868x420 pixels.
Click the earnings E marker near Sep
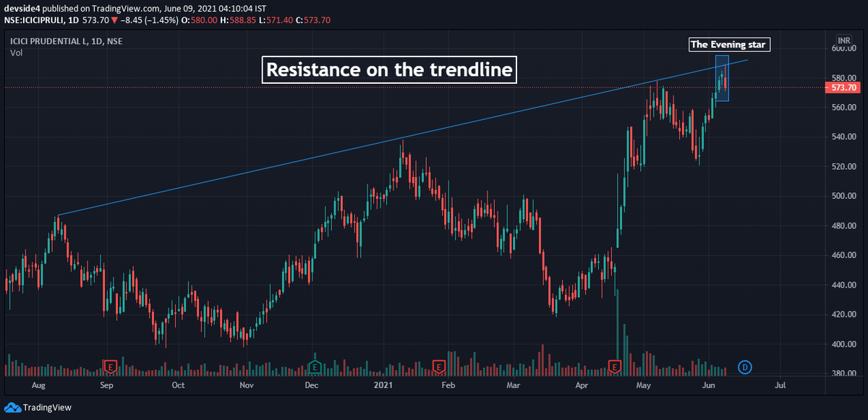pyautogui.click(x=111, y=367)
